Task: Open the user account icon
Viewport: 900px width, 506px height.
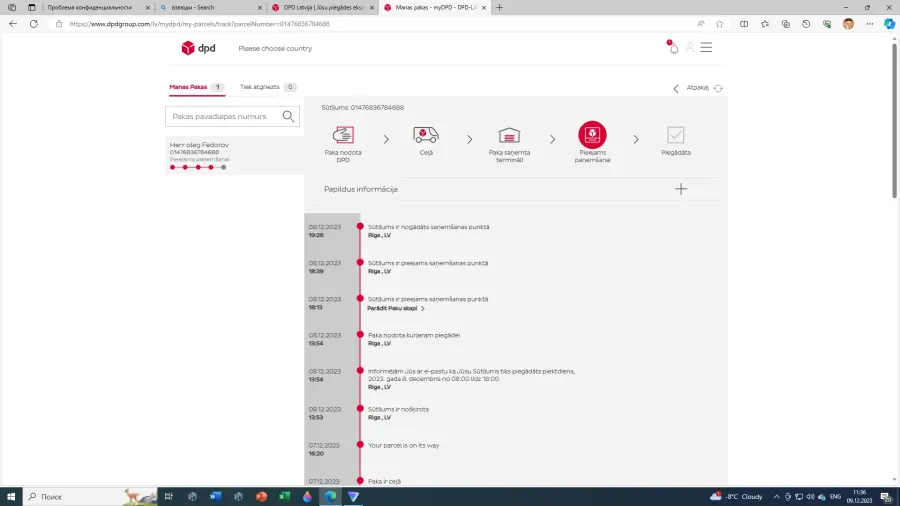Action: 689,48
